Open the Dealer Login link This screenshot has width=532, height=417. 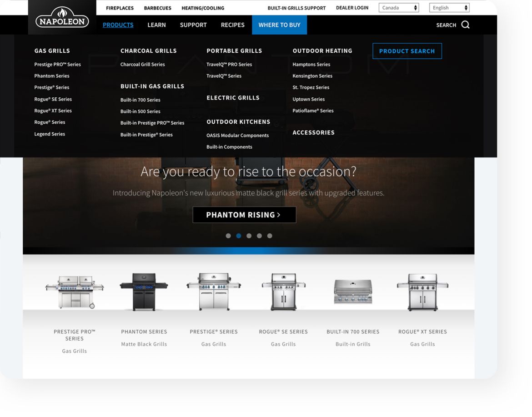[352, 8]
